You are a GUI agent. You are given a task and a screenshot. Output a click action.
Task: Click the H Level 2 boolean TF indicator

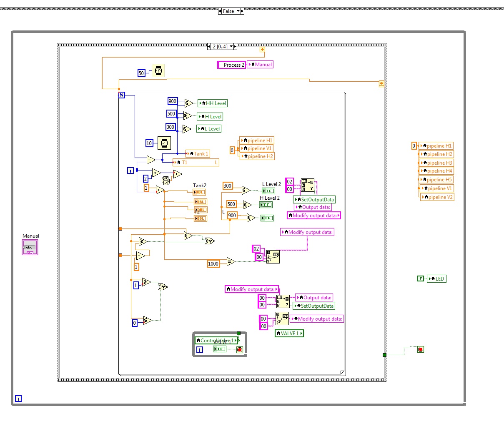click(266, 205)
